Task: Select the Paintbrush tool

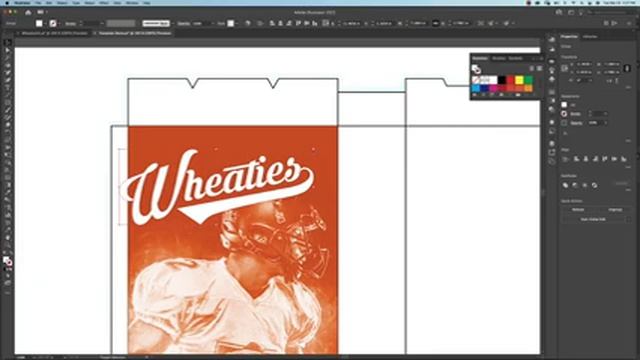Action: point(7,110)
